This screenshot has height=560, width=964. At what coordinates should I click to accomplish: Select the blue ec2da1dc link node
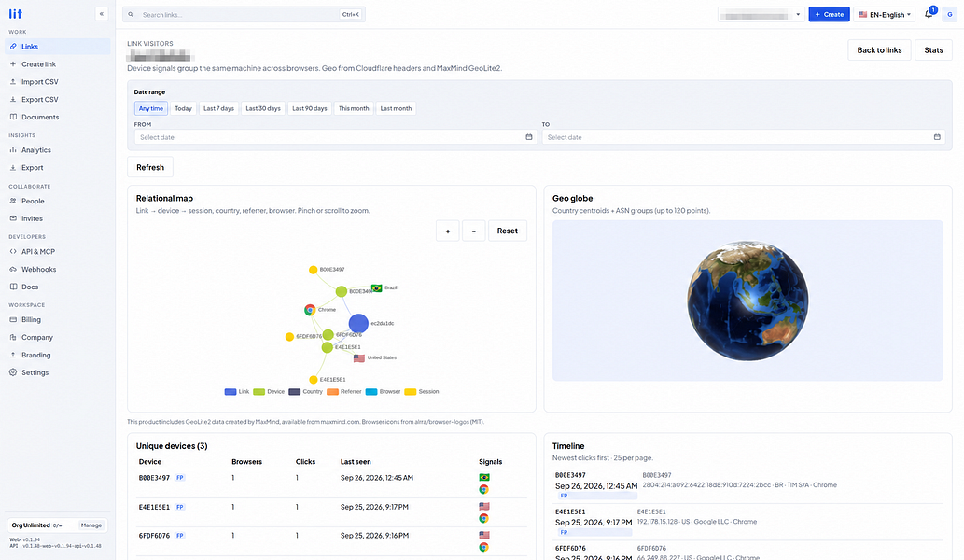[358, 323]
